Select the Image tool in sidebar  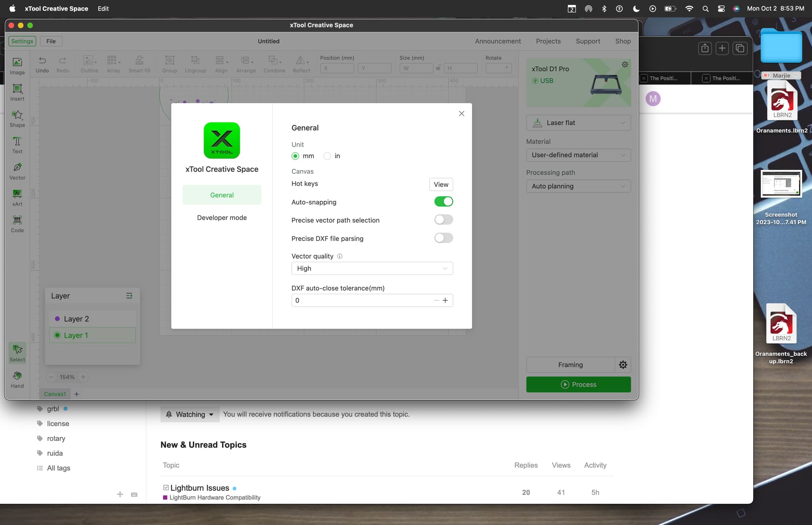(17, 66)
